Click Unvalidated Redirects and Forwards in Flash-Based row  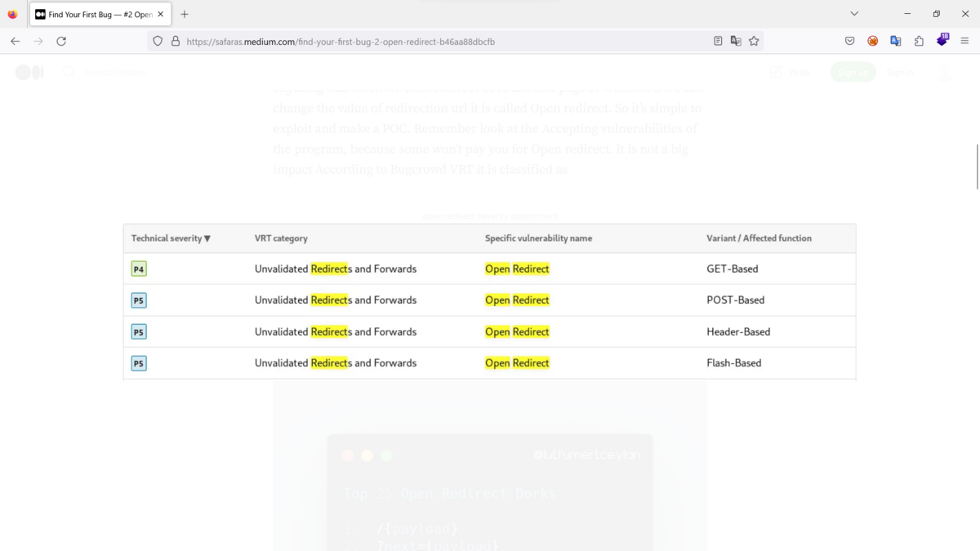click(x=336, y=363)
